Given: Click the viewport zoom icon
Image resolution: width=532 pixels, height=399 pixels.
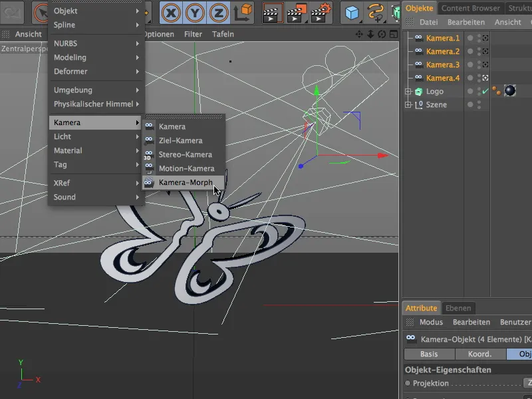Looking at the screenshot, I should click(x=370, y=35).
